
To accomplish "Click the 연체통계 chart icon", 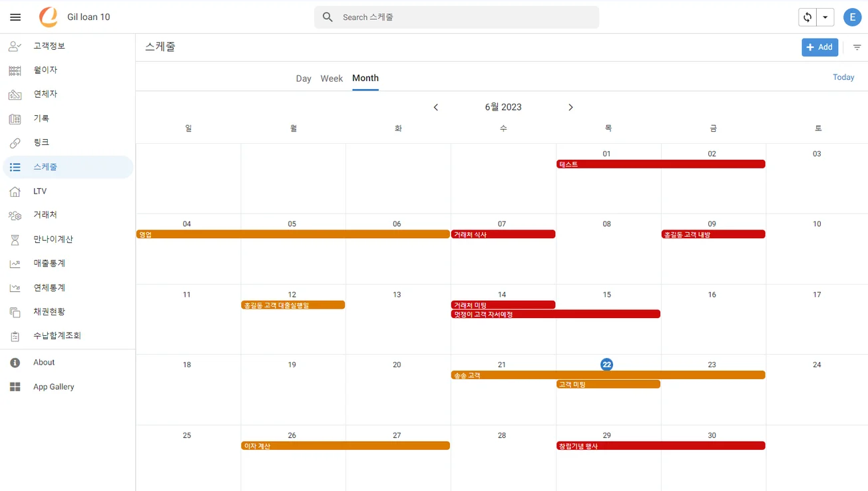I will [x=15, y=288].
